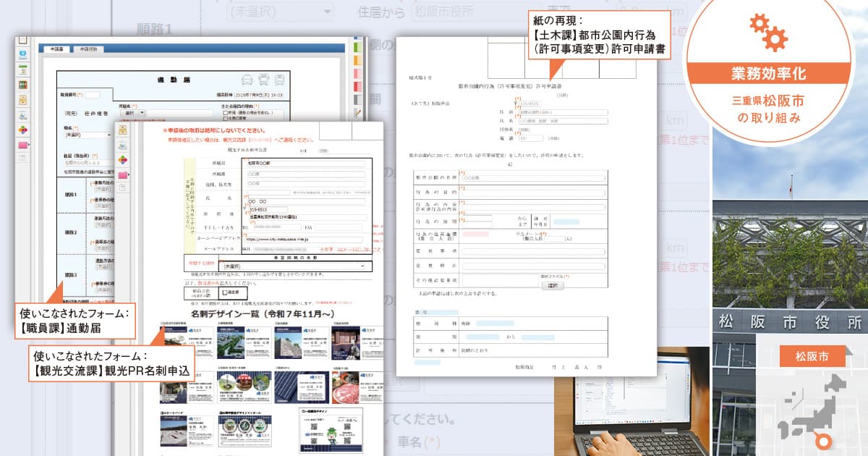
Task: Click the 行為の目的 field
Action: pyautogui.click(x=532, y=192)
